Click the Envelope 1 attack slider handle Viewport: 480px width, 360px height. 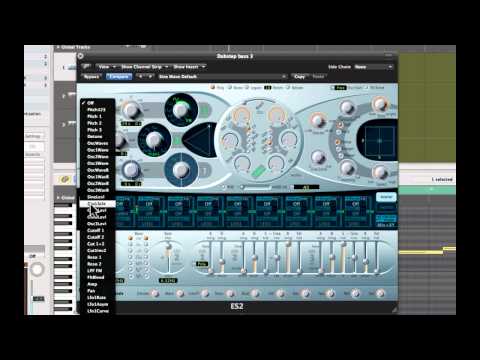point(210,272)
